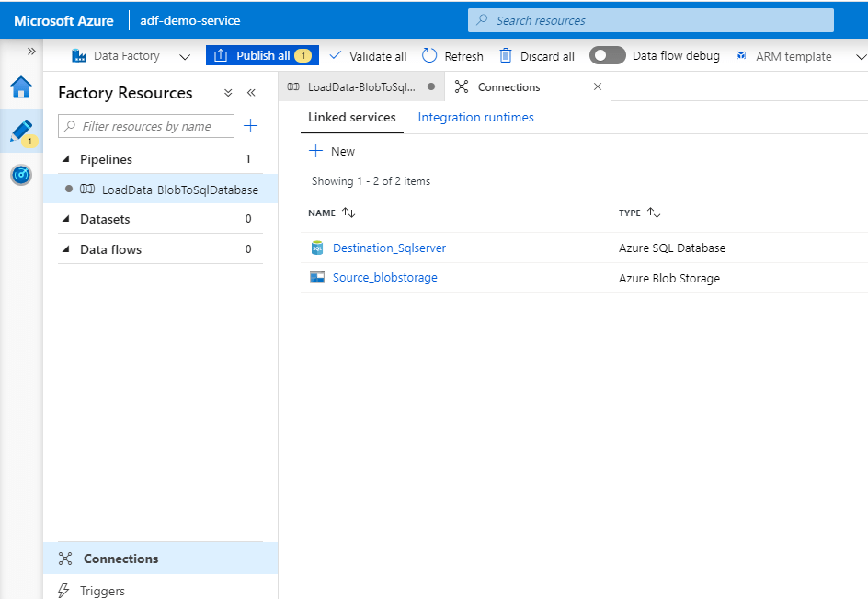Open the Destination_Sqlserver linked service
Screen dimensions: 868x599
pos(389,248)
